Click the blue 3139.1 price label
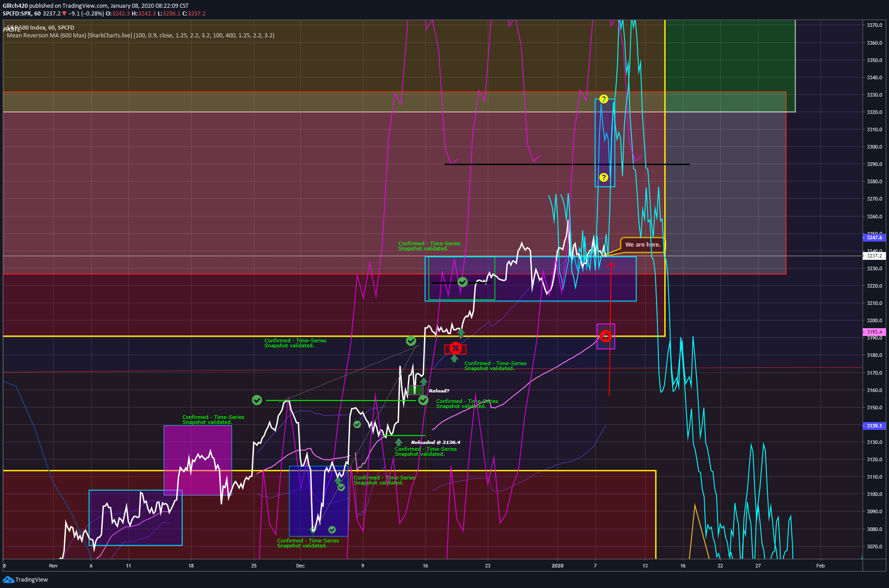 874,426
